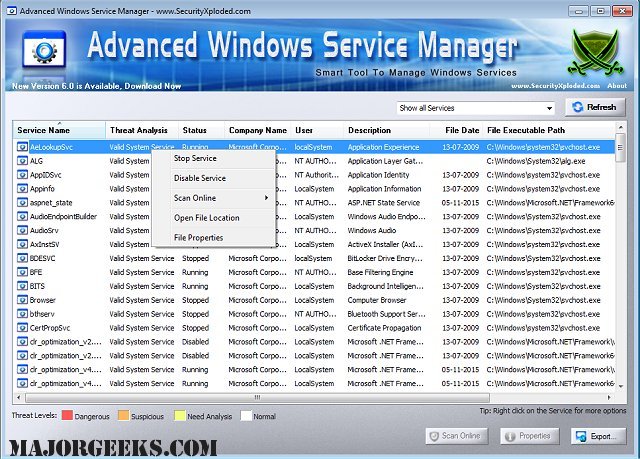
Task: Click the Computer Browser description cell
Action: (x=377, y=300)
